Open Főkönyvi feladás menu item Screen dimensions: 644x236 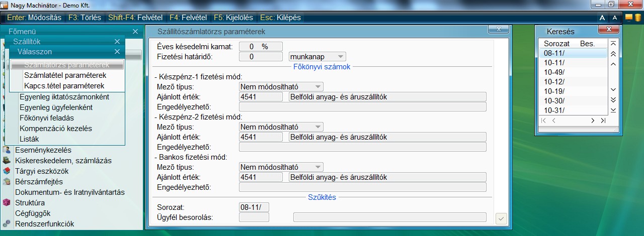coord(47,118)
